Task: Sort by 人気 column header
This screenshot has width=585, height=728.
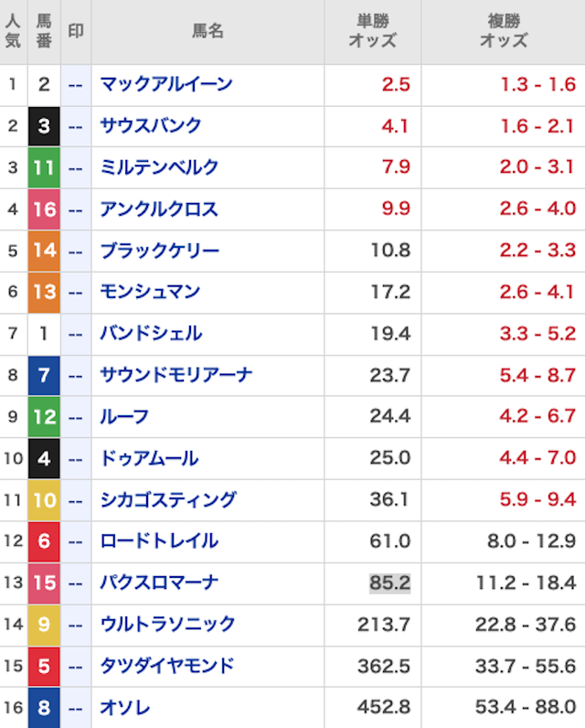Action: (x=13, y=32)
